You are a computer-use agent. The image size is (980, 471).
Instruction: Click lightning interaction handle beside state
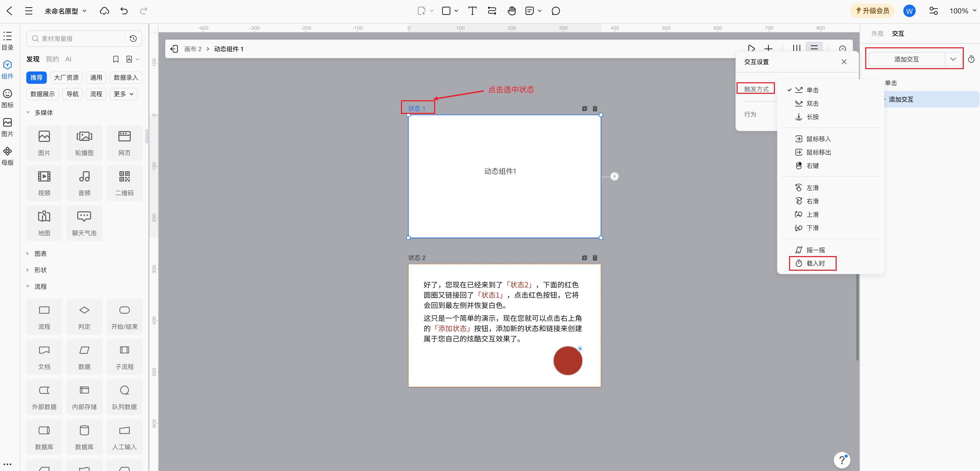coord(614,176)
